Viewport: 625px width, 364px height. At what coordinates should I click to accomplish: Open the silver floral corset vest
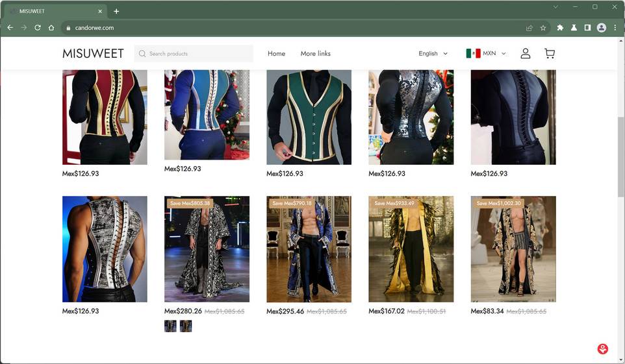[411, 117]
